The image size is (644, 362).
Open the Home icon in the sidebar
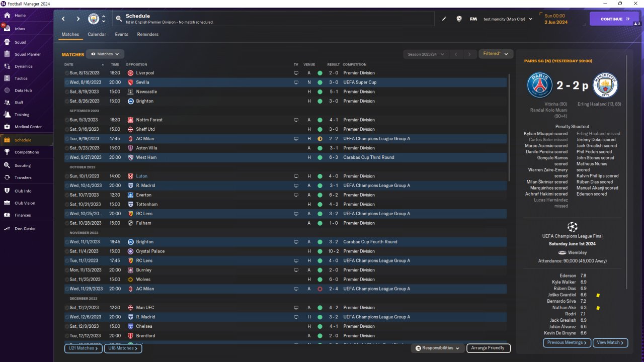coord(7,16)
